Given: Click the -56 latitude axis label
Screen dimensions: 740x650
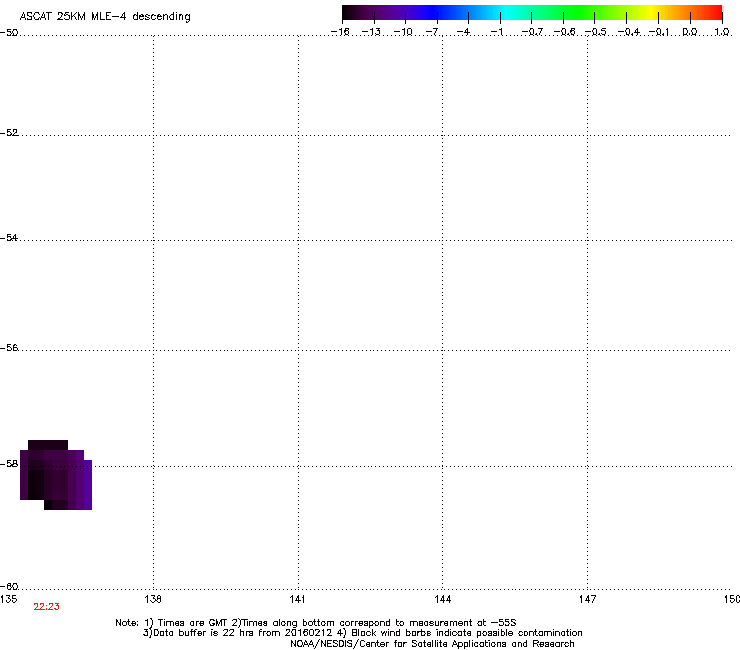Looking at the screenshot, I should pos(9,347).
